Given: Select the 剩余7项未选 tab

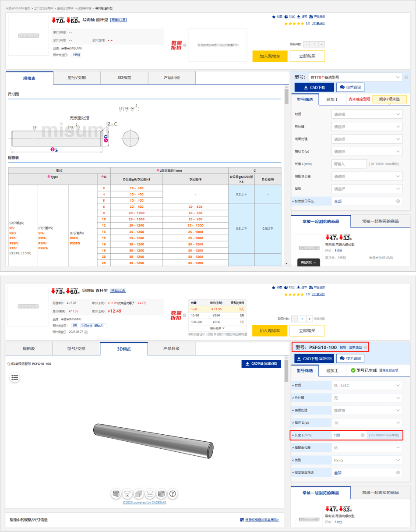Looking at the screenshot, I should [x=389, y=99].
